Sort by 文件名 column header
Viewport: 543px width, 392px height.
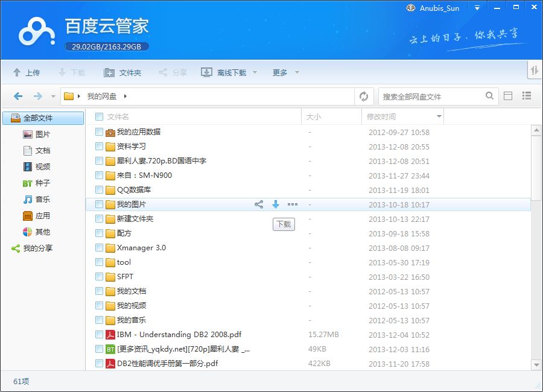click(x=118, y=117)
